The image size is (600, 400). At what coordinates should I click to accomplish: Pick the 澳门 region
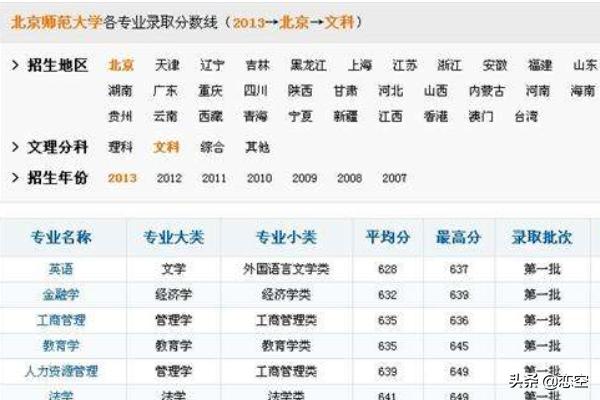[481, 116]
